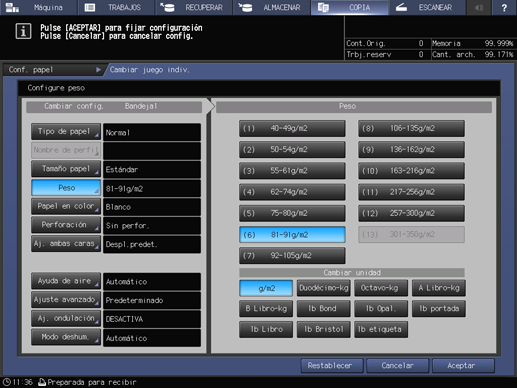Open the RECUPERAR tab
The height and width of the screenshot is (388, 517).
coord(194,7)
